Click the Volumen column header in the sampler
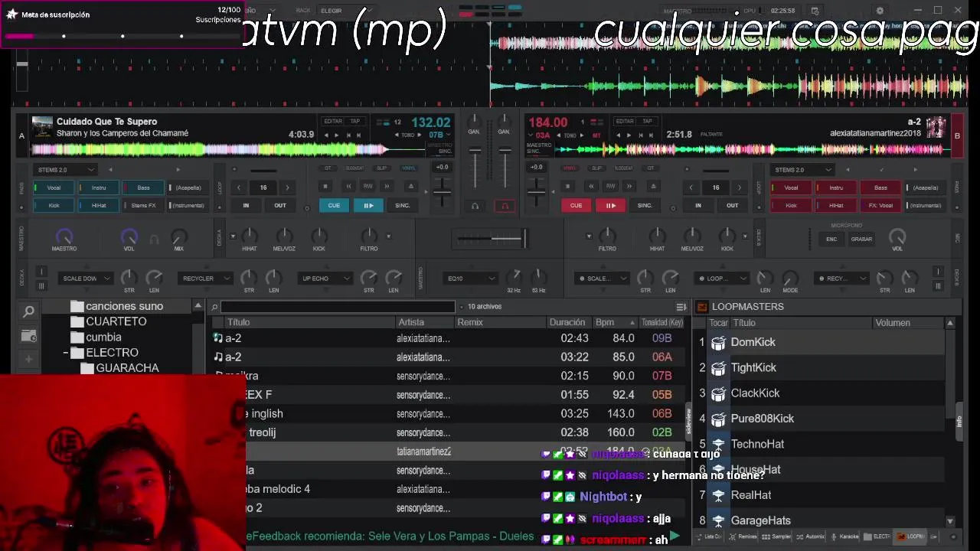 tap(909, 323)
